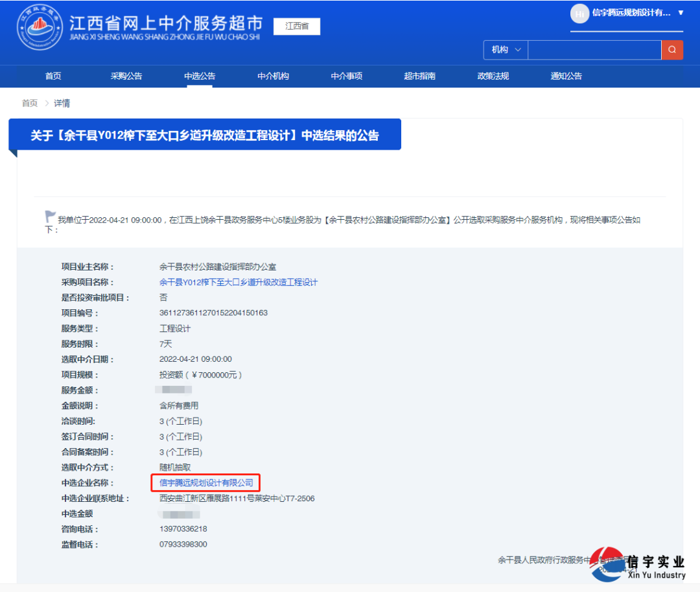700x592 pixels.
Task: Click inside the top search input field
Action: point(594,50)
